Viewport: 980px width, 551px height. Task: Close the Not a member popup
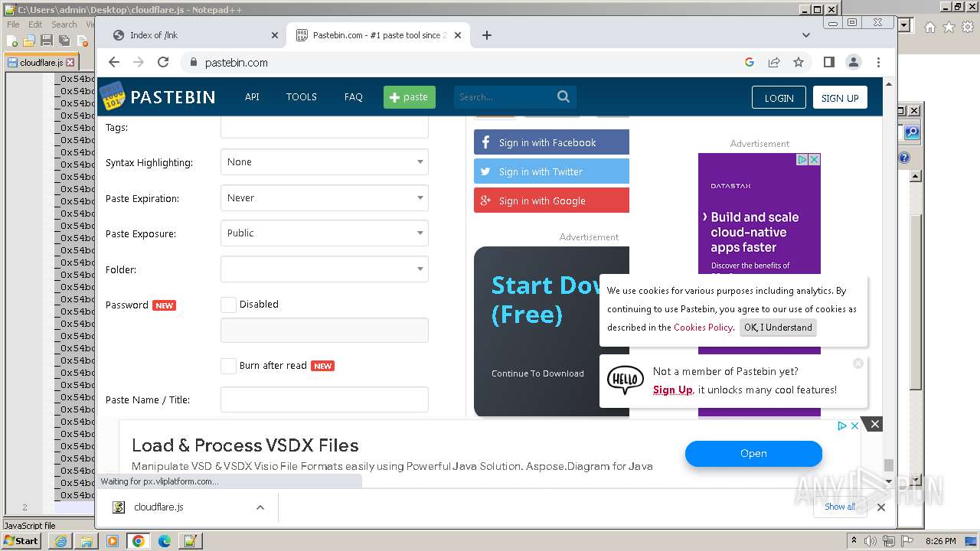[858, 364]
